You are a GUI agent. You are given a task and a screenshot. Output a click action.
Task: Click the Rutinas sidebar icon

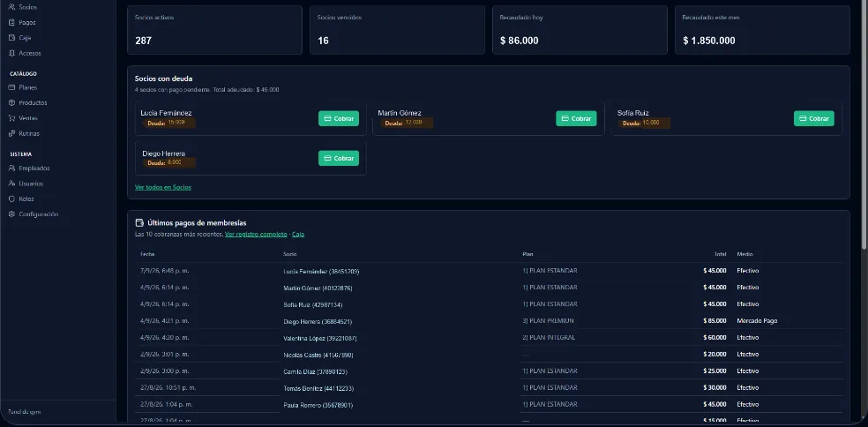coord(11,133)
